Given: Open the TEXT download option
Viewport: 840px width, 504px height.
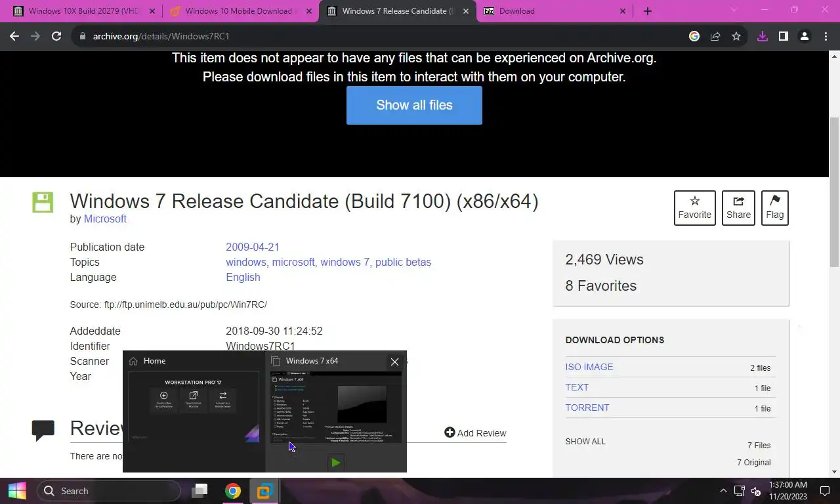Looking at the screenshot, I should [x=577, y=387].
